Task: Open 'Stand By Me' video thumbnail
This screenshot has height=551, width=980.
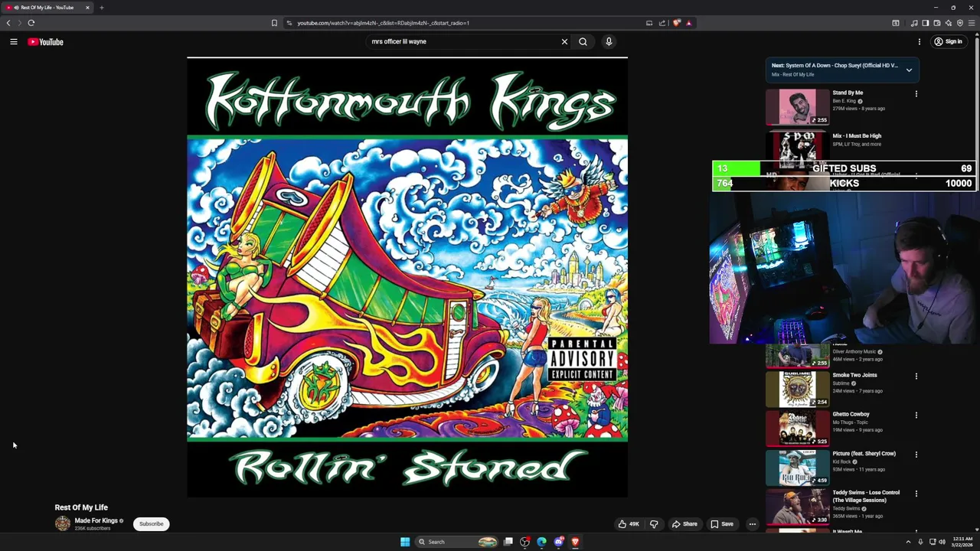Action: pos(797,107)
